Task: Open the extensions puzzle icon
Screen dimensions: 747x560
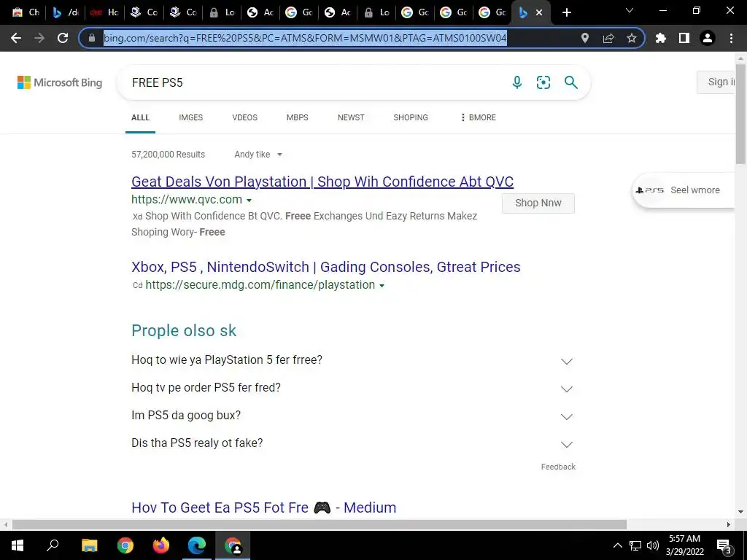Action: (660, 38)
